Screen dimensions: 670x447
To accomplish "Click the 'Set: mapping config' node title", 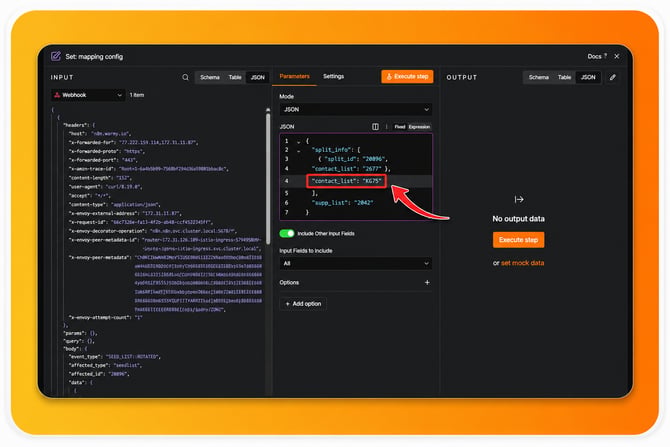I will pos(94,56).
